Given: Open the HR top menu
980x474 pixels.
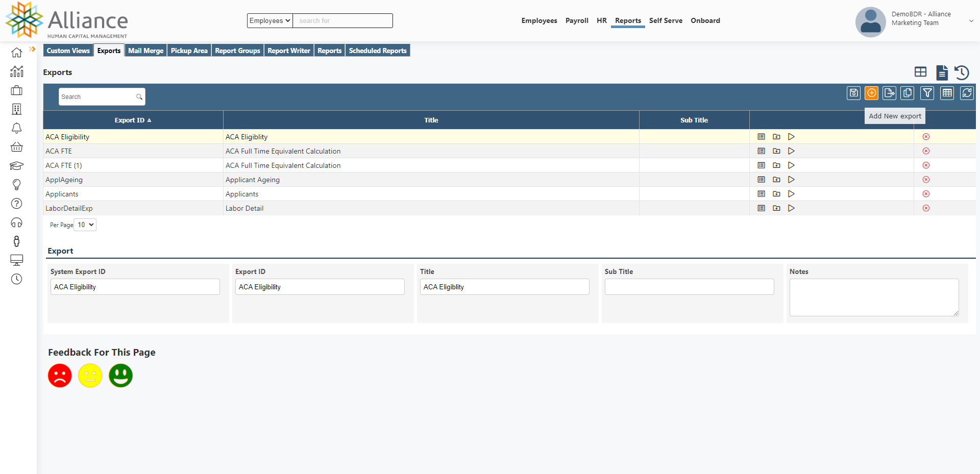Looking at the screenshot, I should 602,20.
